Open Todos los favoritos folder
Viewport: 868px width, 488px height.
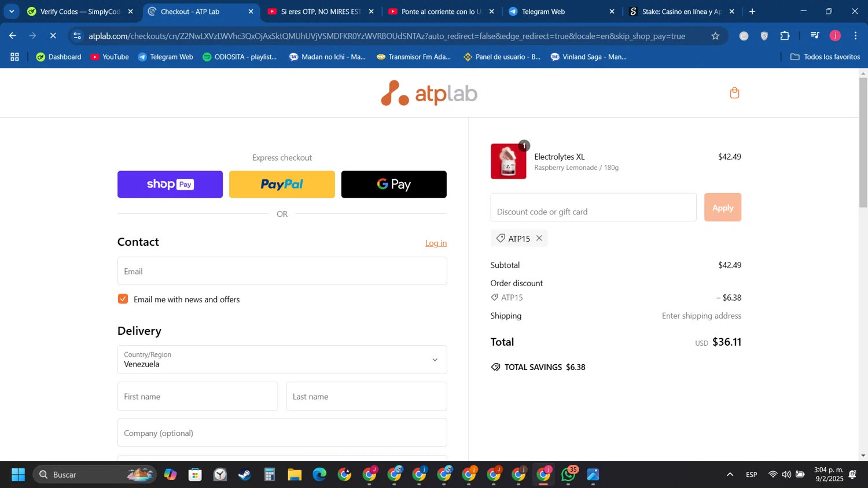[825, 57]
